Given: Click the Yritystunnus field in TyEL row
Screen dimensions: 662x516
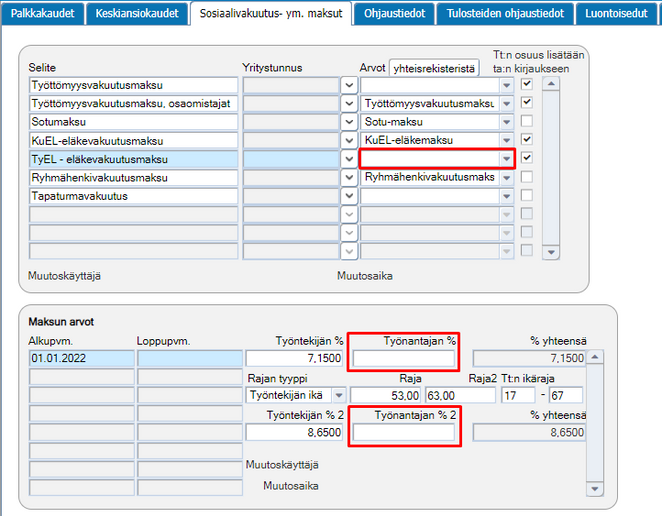Looking at the screenshot, I should pos(291,159).
